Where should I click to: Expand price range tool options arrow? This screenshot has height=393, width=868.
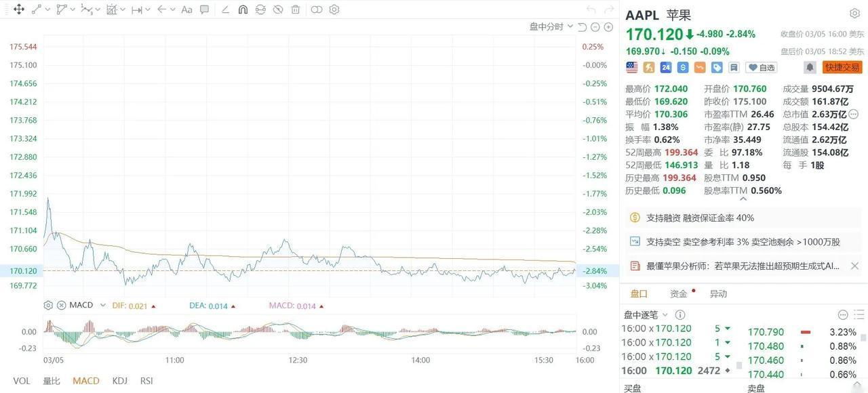click(x=148, y=9)
